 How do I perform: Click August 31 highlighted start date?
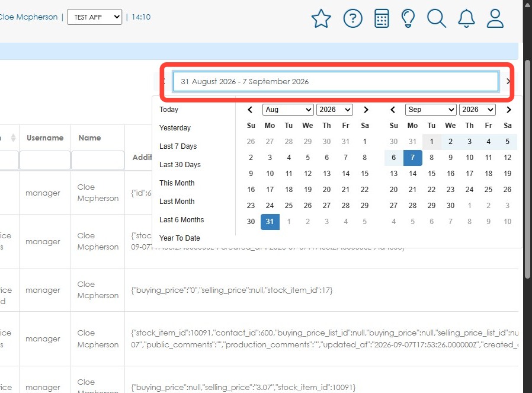(270, 222)
